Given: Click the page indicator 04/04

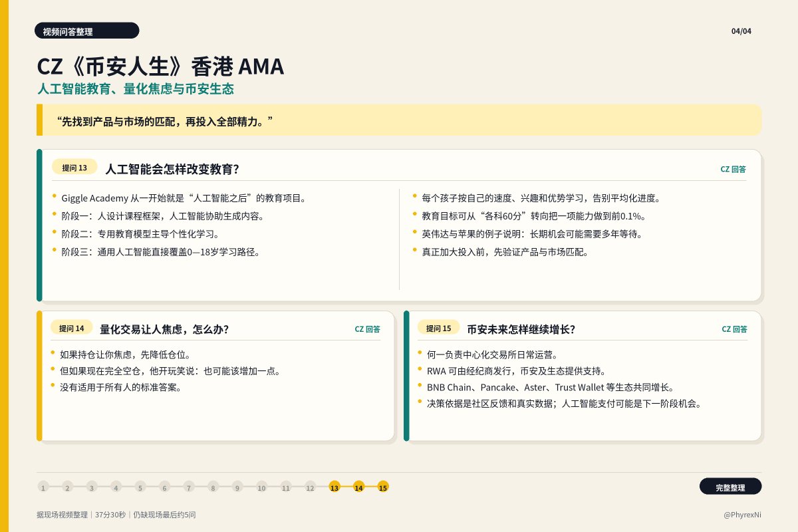Looking at the screenshot, I should coord(741,31).
